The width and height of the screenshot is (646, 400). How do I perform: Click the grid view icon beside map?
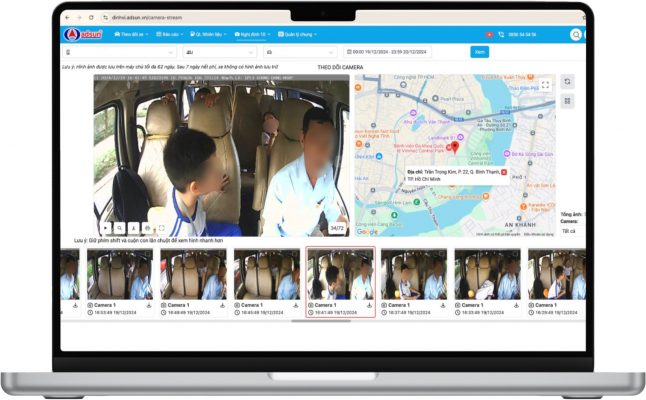(x=567, y=101)
